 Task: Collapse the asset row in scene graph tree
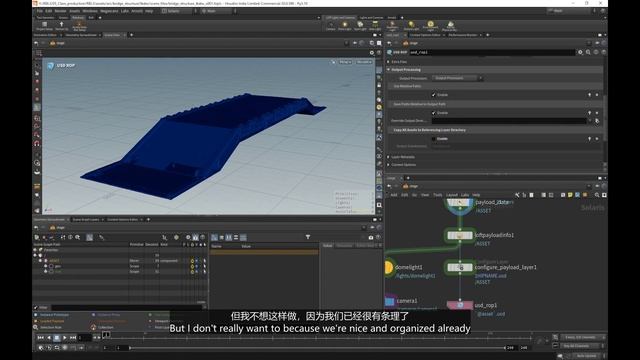pyautogui.click(x=40, y=260)
